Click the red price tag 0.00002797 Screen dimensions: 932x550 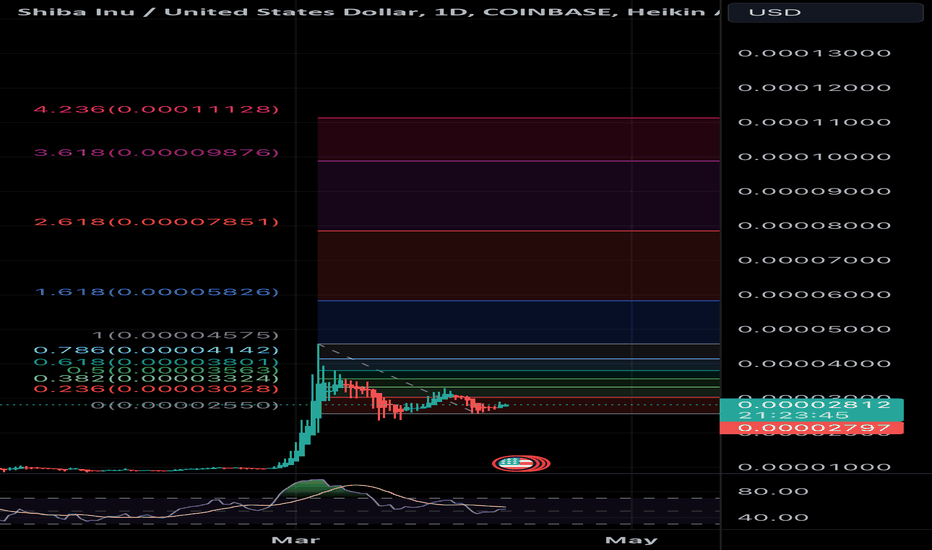coord(812,428)
